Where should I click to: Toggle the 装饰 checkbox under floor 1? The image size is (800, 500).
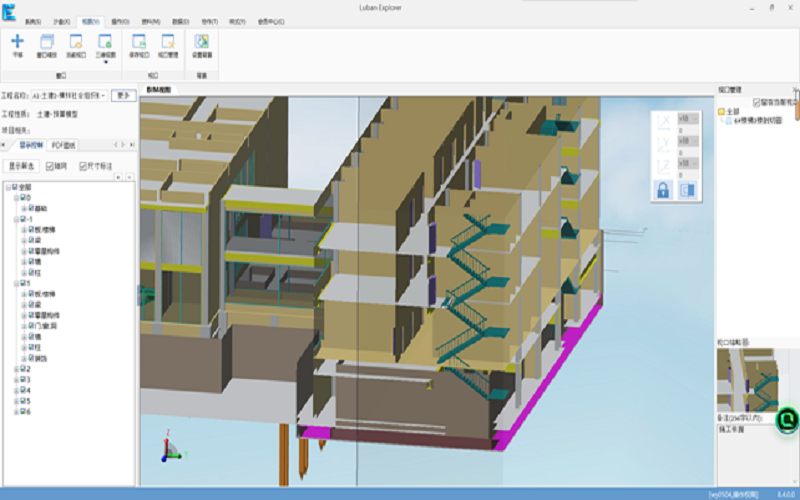[x=31, y=358]
